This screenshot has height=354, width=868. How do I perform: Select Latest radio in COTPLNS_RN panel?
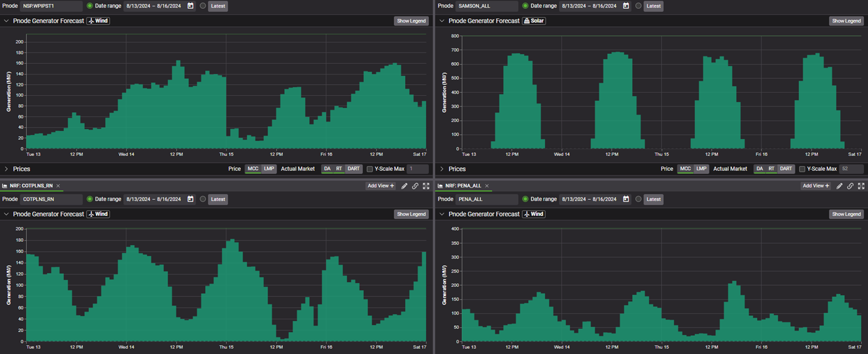pos(203,199)
